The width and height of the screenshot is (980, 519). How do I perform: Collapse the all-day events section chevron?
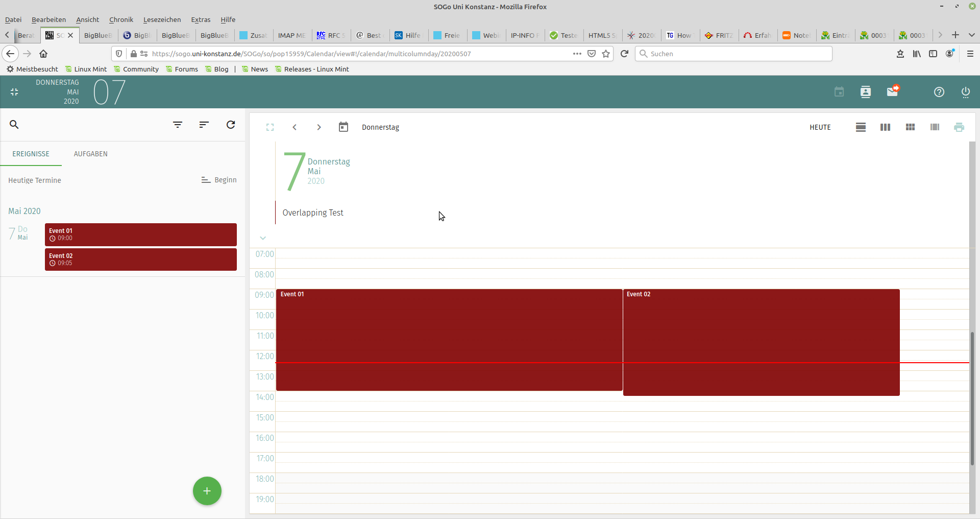tap(263, 238)
